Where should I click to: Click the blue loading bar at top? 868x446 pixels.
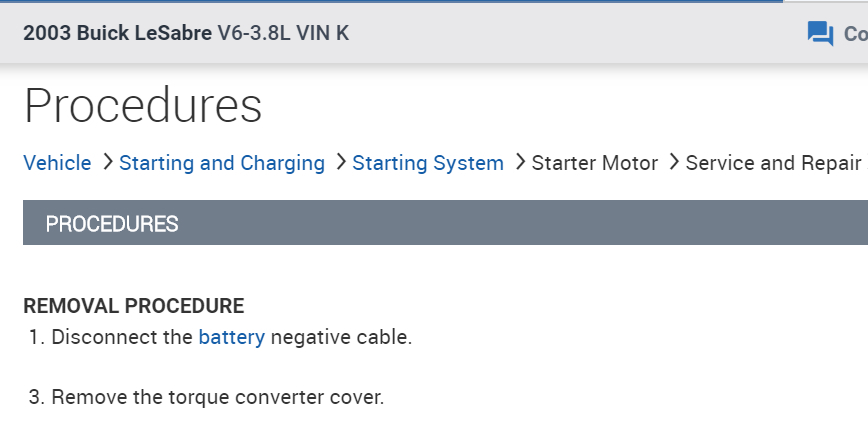pyautogui.click(x=400, y=1)
